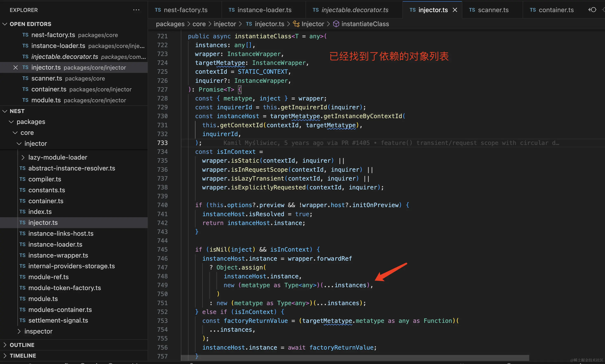
Task: Open the Explorer more actions ellipsis
Action: point(136,10)
